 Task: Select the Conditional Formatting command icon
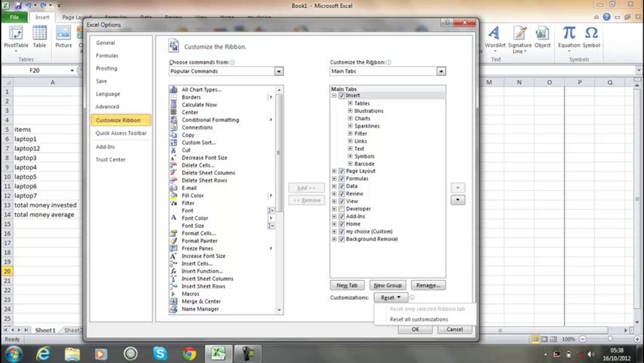[x=174, y=120]
